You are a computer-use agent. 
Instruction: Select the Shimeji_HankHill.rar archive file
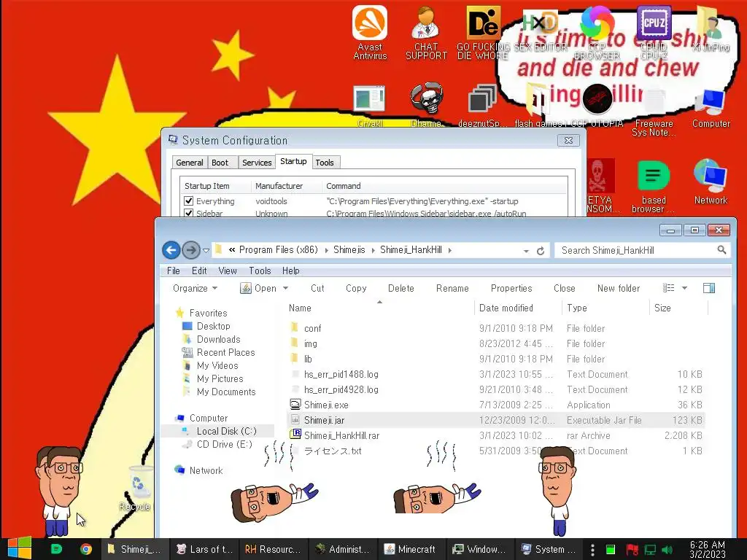pyautogui.click(x=341, y=435)
